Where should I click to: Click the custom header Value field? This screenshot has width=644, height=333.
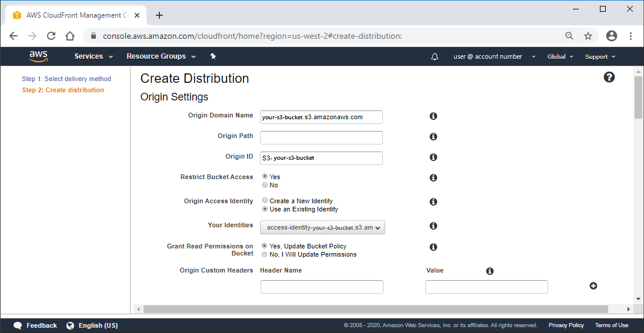tap(486, 287)
